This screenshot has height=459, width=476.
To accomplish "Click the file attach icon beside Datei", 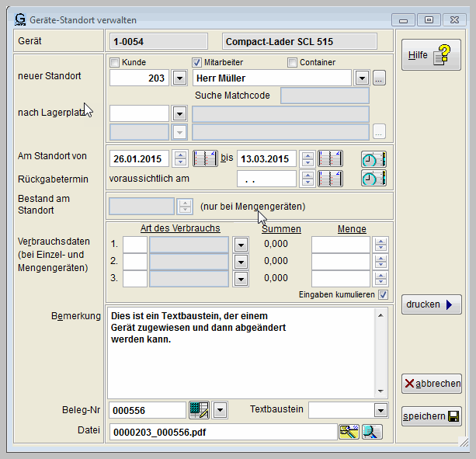I will tap(349, 432).
